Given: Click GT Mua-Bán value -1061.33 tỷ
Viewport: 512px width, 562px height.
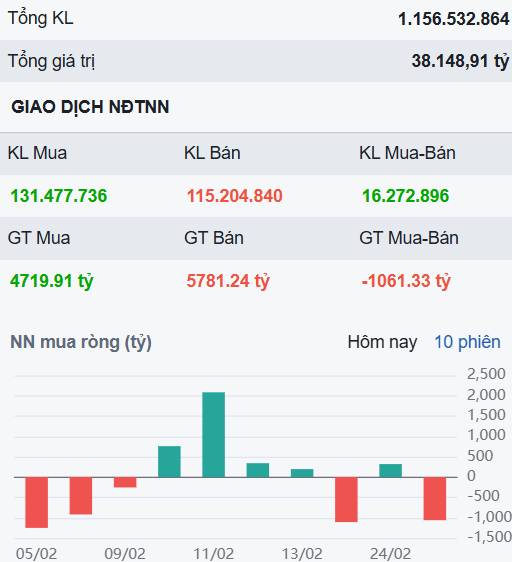Looking at the screenshot, I should coord(406,281).
